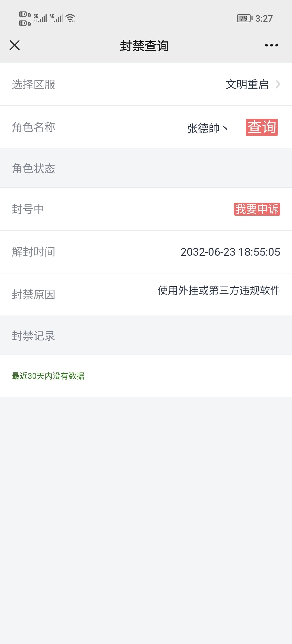Tap the ban reason text 使用外挂或第三方违规软件

click(x=219, y=290)
